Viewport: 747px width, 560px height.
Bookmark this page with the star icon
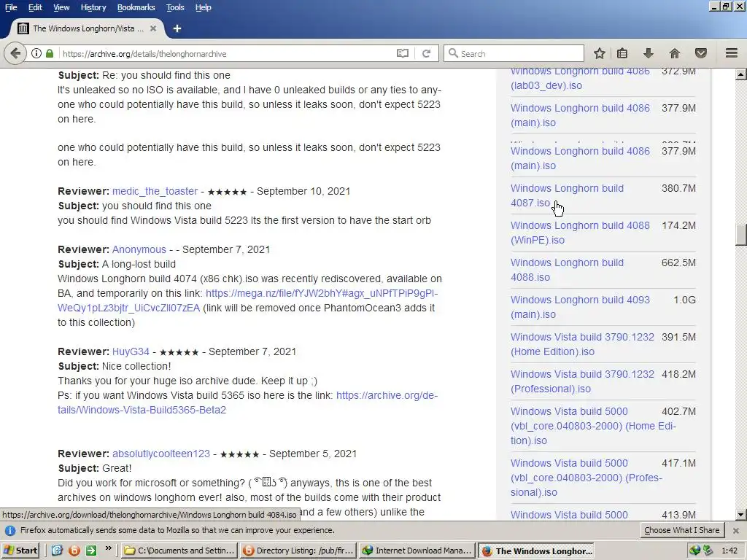pyautogui.click(x=600, y=53)
